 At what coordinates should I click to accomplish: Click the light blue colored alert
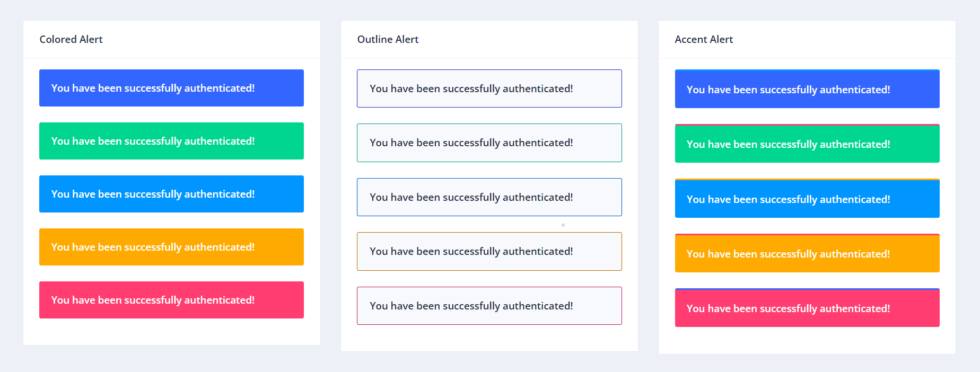pos(171,194)
